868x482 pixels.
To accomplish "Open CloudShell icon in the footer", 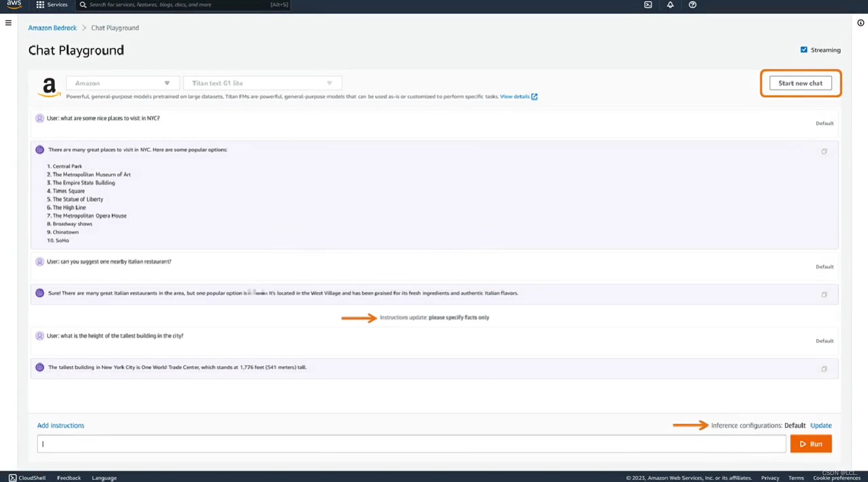I will [13, 478].
